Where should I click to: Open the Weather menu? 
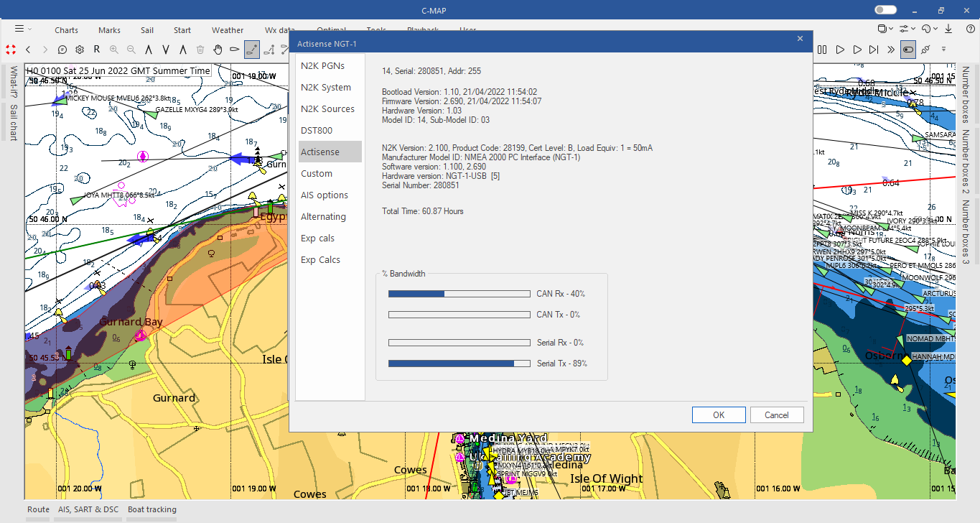228,30
